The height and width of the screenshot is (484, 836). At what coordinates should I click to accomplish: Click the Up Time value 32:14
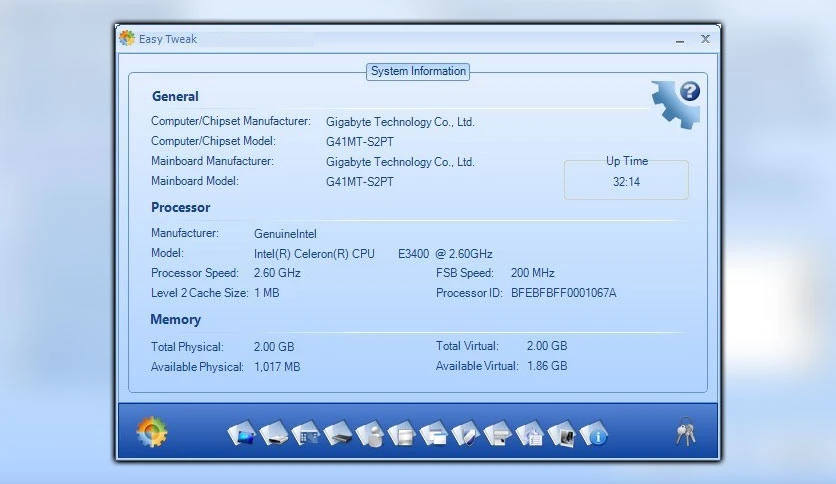click(626, 182)
